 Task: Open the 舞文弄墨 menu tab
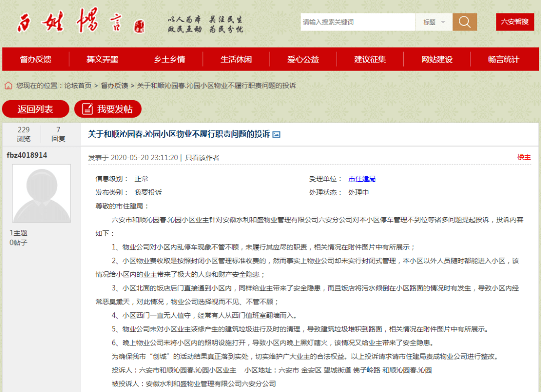[103, 59]
